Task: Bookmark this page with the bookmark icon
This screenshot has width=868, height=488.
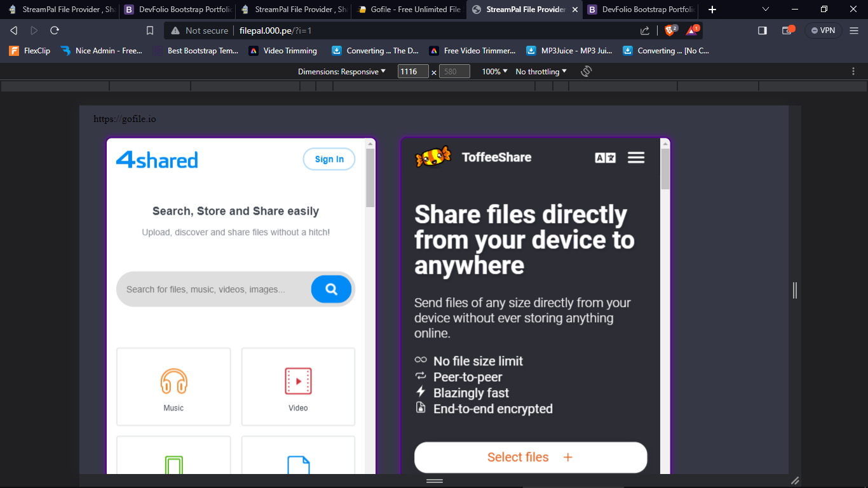Action: click(x=150, y=30)
